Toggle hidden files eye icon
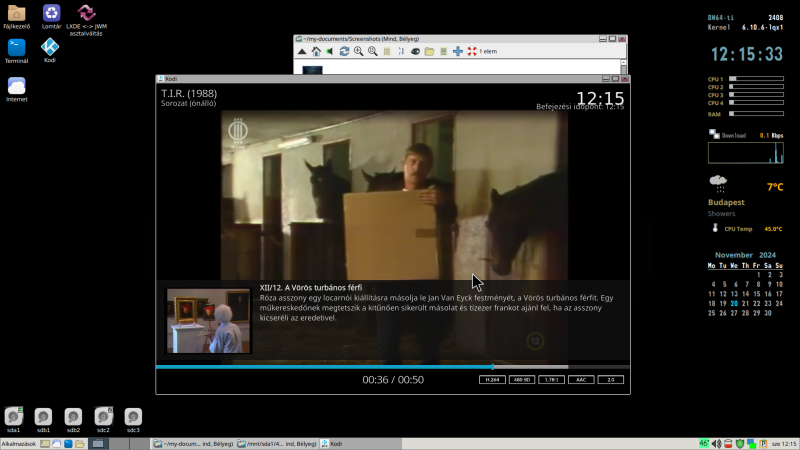The image size is (800, 450). [415, 52]
